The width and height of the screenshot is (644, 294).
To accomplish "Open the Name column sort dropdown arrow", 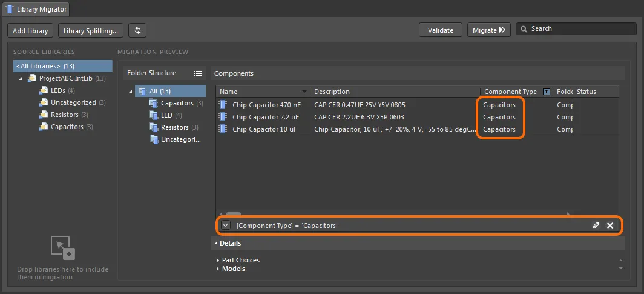I will tap(304, 92).
